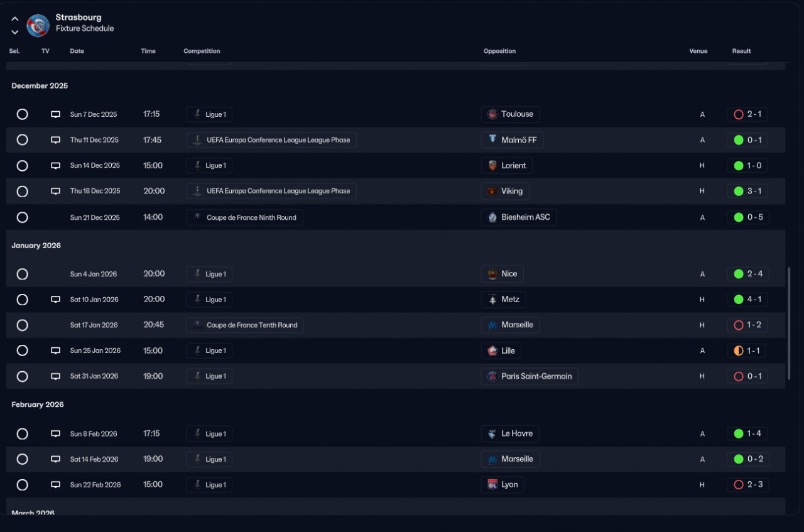View the Paris Saint-Germain club page

(x=530, y=376)
